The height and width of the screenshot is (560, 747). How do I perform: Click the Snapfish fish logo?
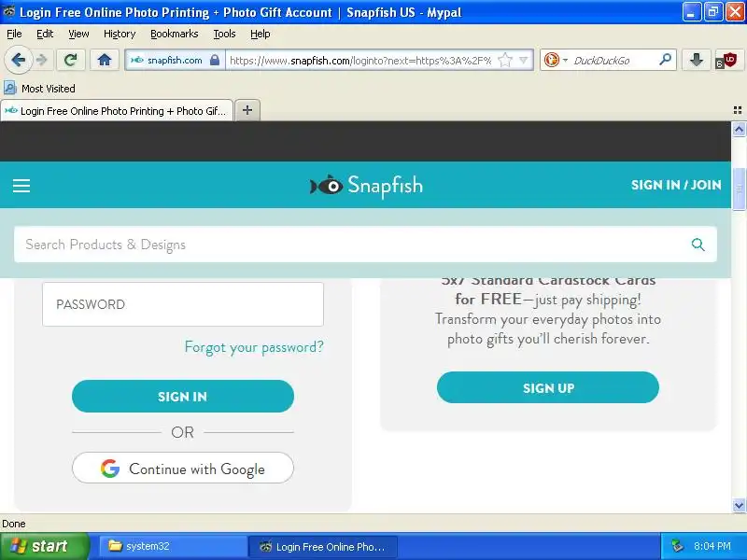coord(366,186)
